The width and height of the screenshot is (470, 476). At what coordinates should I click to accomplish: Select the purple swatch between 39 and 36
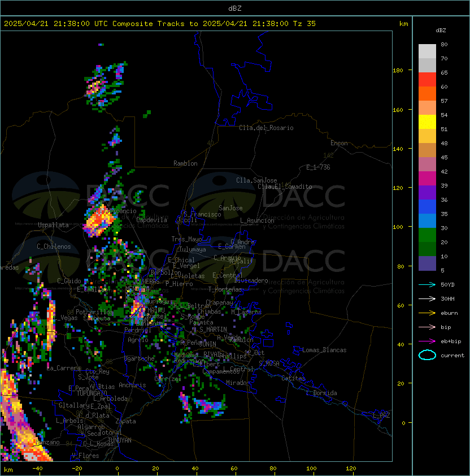coord(427,193)
